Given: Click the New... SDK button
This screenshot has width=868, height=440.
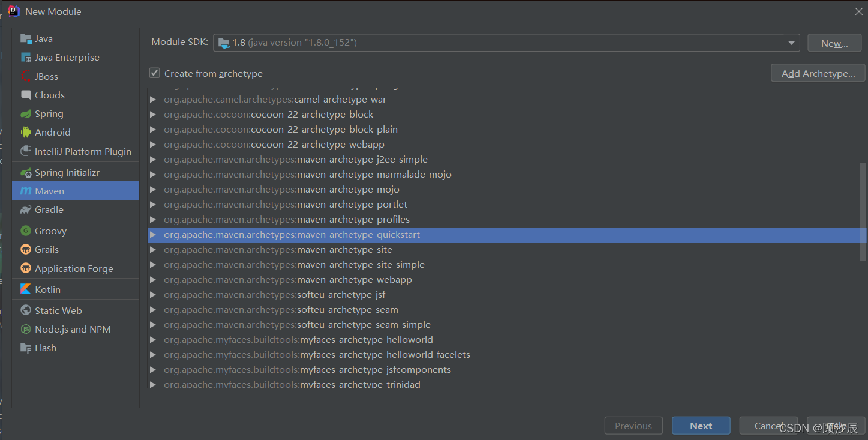Looking at the screenshot, I should pyautogui.click(x=834, y=43).
